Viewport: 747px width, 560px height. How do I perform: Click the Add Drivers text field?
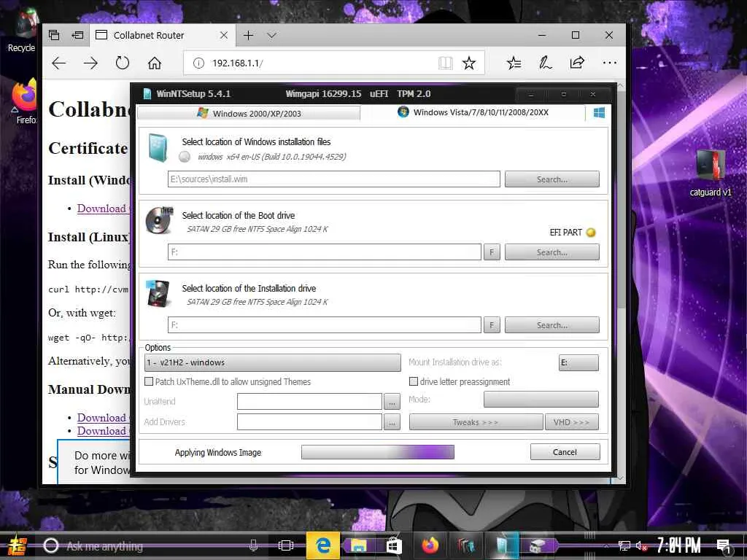(309, 422)
